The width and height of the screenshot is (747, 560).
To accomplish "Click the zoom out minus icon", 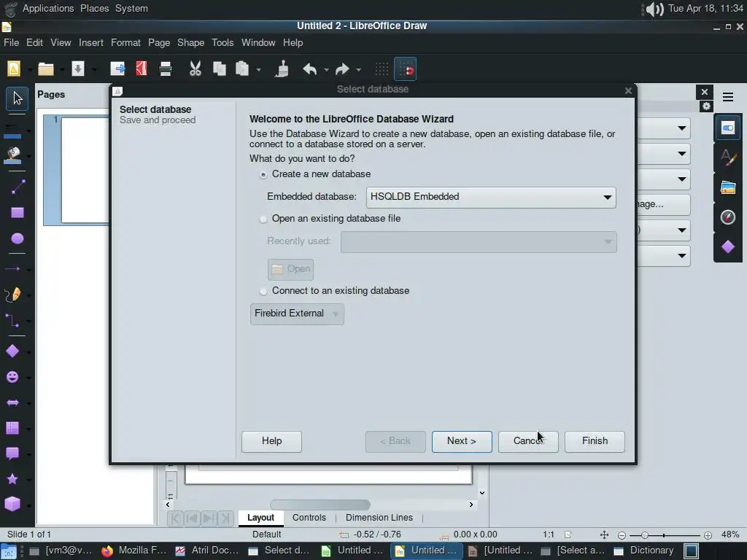I will coord(622,535).
